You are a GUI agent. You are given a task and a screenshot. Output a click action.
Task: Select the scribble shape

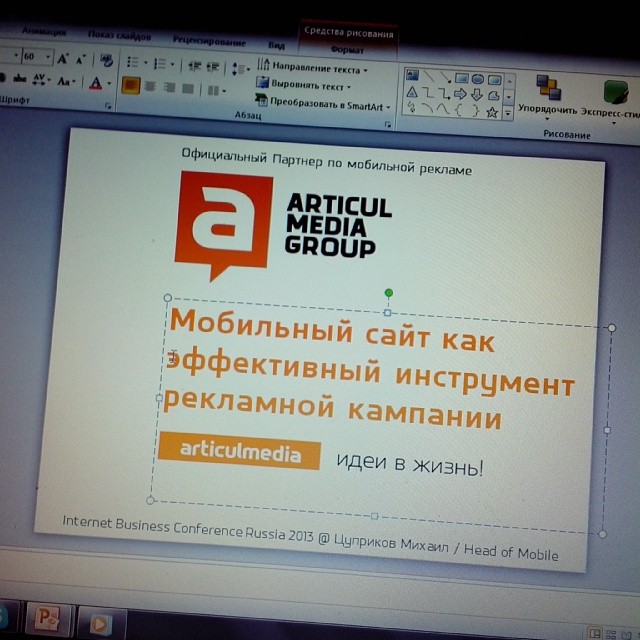(411, 107)
